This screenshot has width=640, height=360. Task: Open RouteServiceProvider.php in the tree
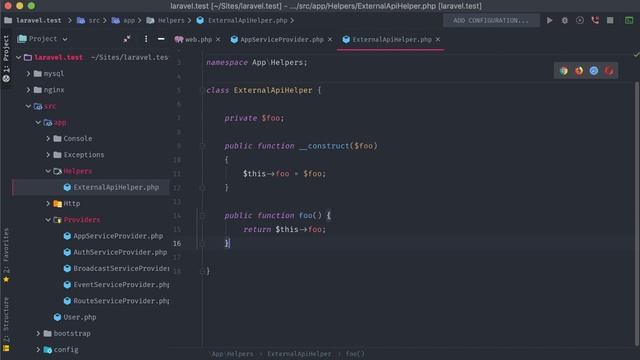click(121, 301)
